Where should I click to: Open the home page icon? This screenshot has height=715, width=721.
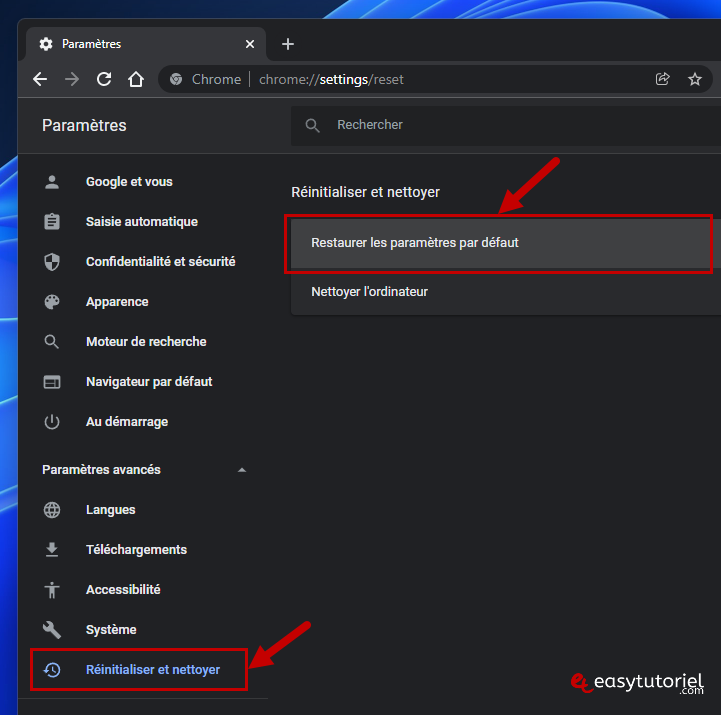pos(136,79)
